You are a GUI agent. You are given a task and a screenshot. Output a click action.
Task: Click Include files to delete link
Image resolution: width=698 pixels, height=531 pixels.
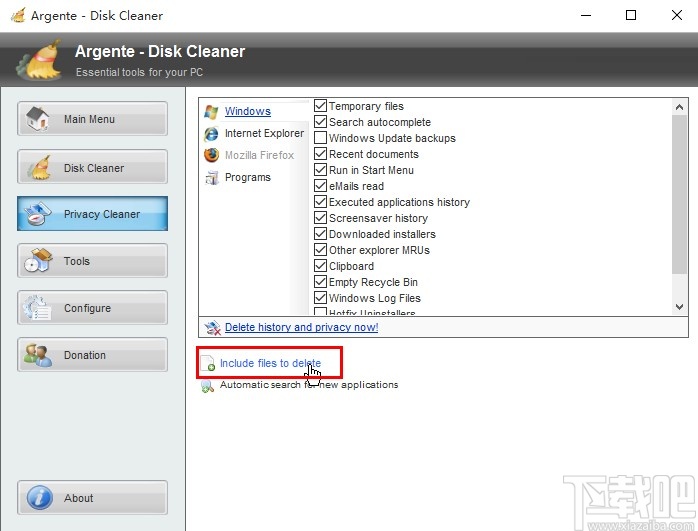point(270,363)
